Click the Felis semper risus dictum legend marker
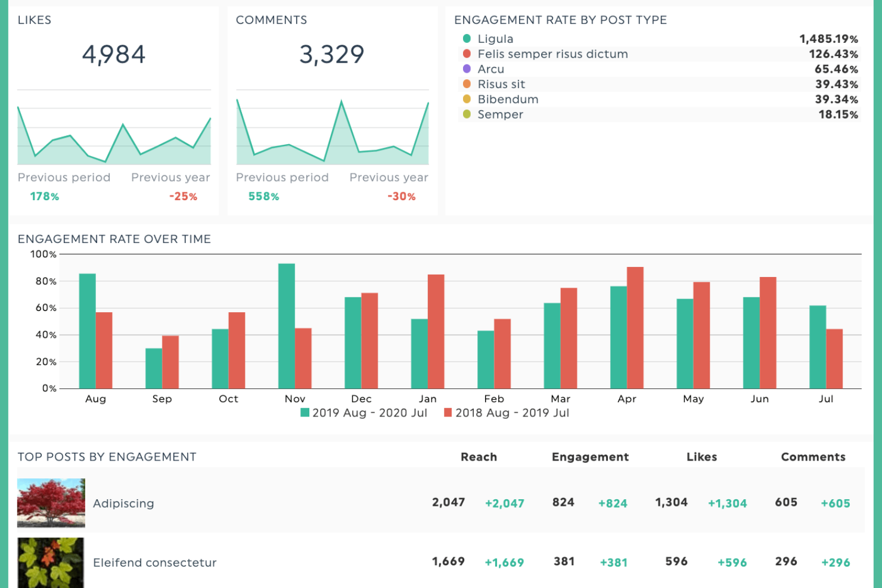The height and width of the screenshot is (588, 882). click(x=466, y=54)
